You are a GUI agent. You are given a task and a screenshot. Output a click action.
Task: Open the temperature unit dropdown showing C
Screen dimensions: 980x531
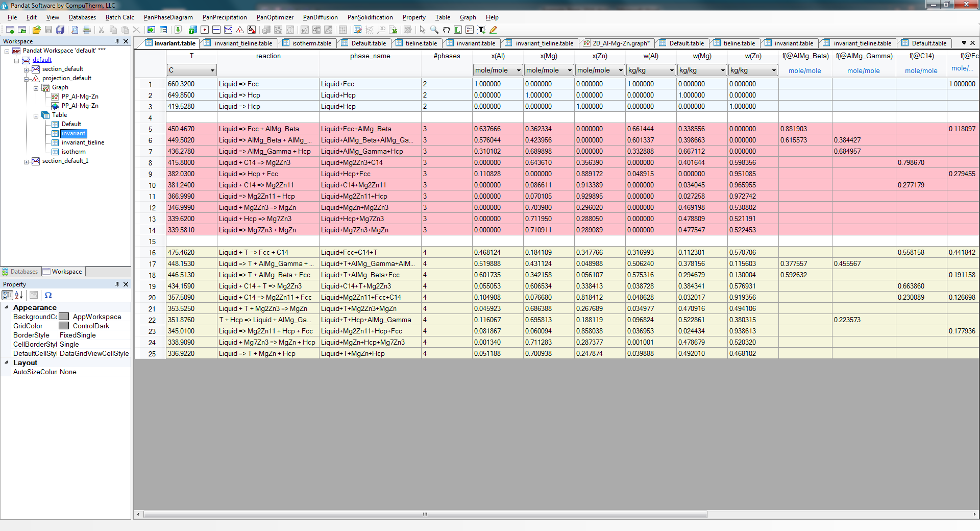212,70
